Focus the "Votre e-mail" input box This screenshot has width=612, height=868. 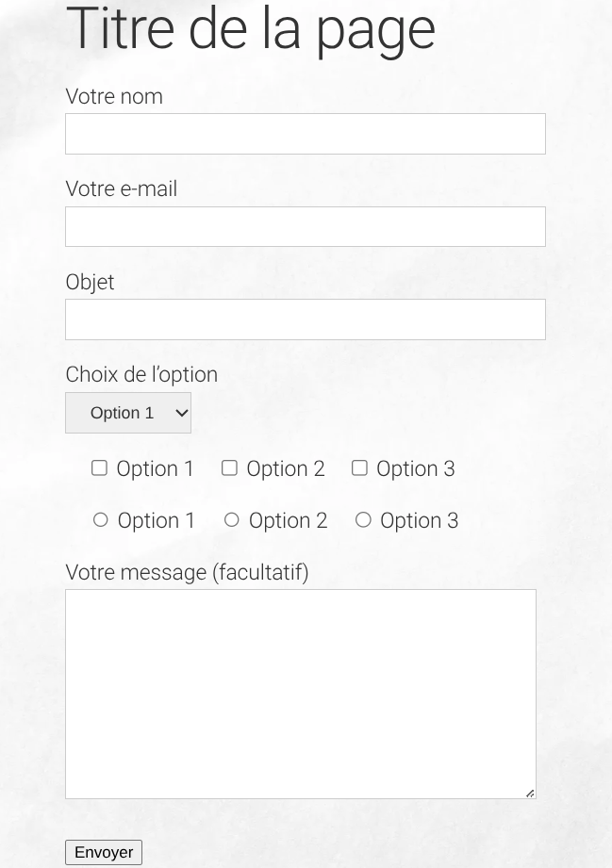[x=305, y=227]
